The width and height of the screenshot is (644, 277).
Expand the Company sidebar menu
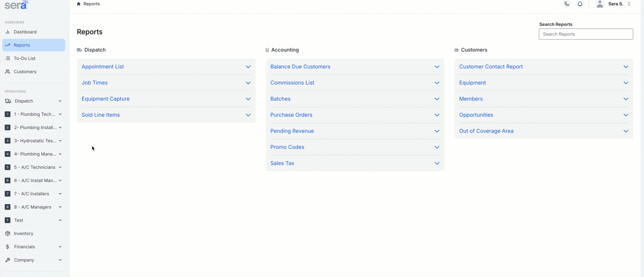pos(60,260)
